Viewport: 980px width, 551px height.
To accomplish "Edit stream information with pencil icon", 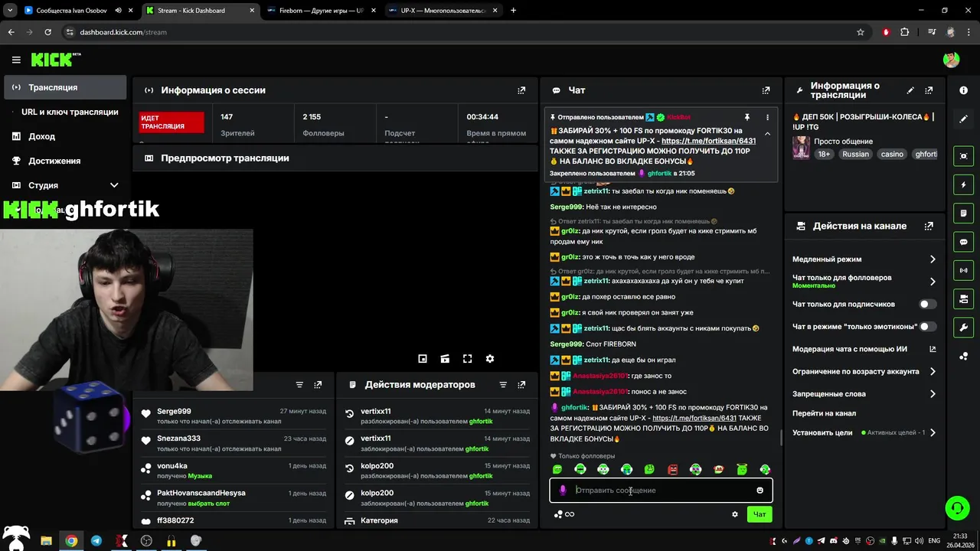I will (x=910, y=90).
